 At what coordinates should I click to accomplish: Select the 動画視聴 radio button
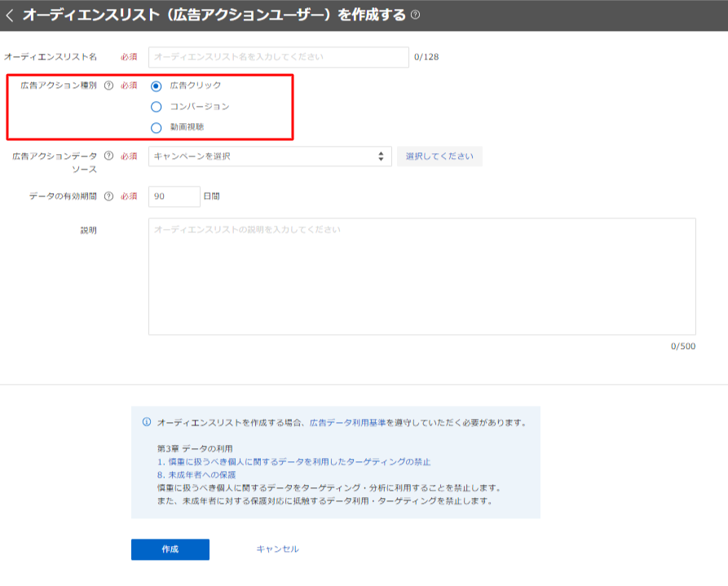click(156, 128)
